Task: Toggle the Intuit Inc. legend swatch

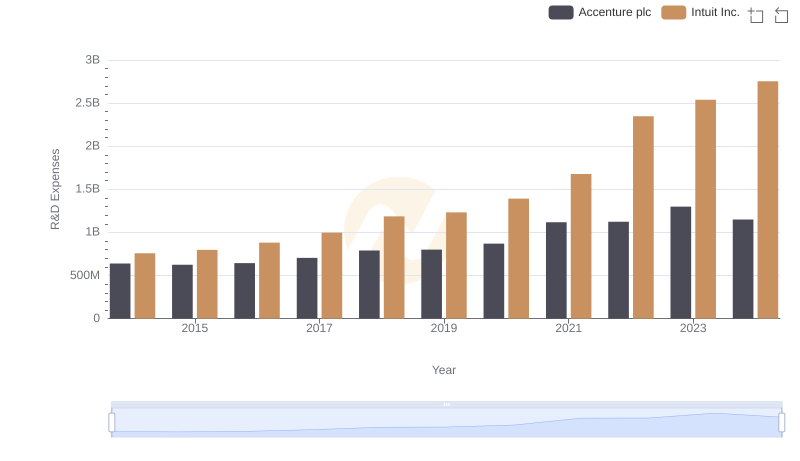Action: [x=673, y=12]
